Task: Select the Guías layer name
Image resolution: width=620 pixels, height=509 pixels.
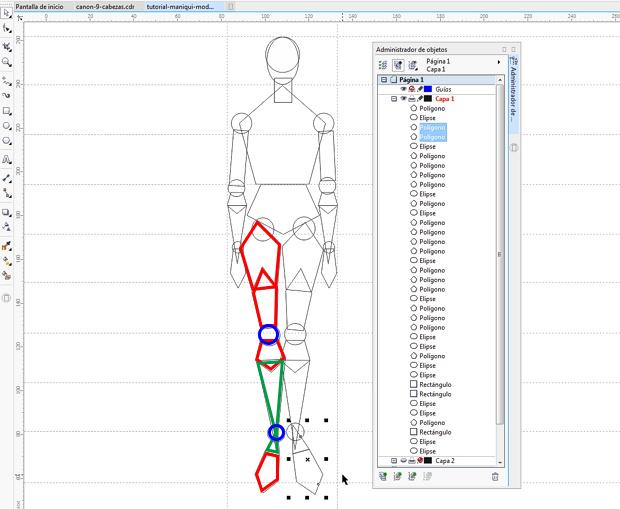Action: (x=443, y=89)
